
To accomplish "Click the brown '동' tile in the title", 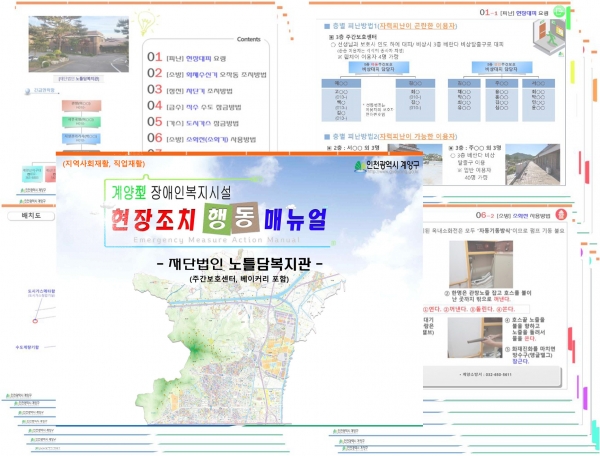I will 245,217.
